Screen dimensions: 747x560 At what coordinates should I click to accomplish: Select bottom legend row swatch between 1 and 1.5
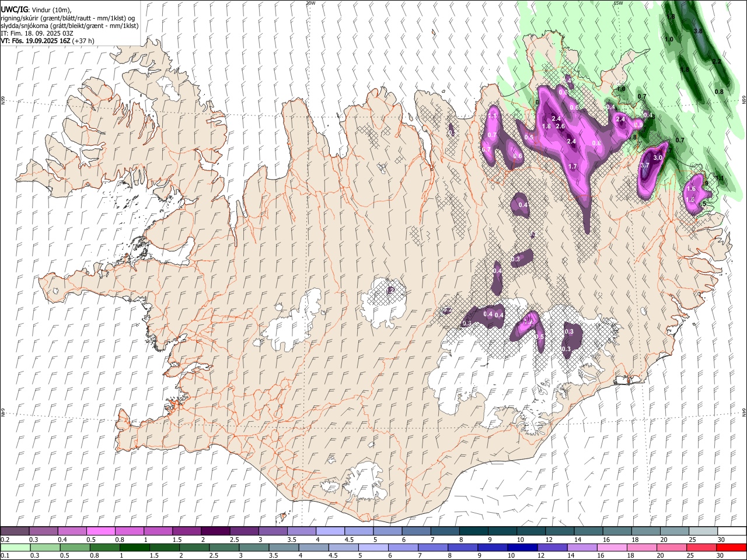(x=136, y=547)
